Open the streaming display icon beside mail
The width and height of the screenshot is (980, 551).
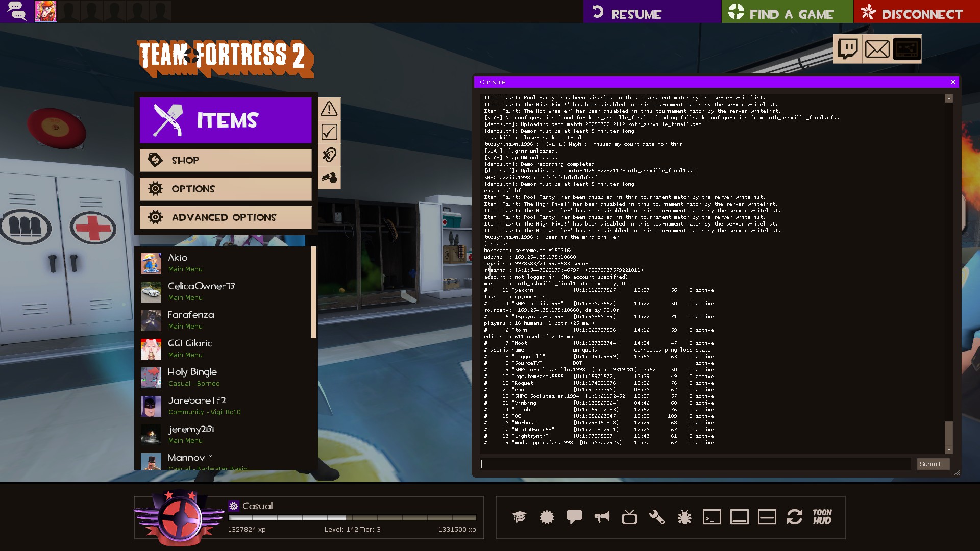tap(907, 49)
